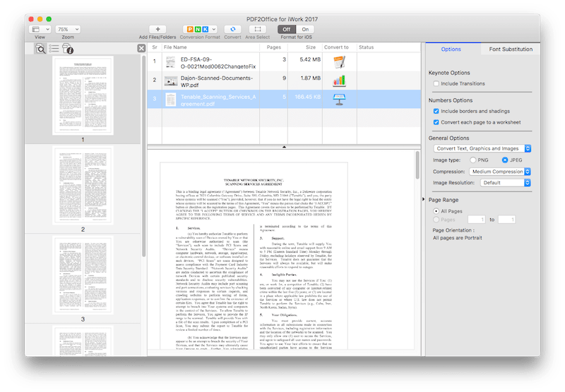The height and width of the screenshot is (392, 565).
Task: Open the Image Resolution Default dropdown
Action: click(x=506, y=183)
